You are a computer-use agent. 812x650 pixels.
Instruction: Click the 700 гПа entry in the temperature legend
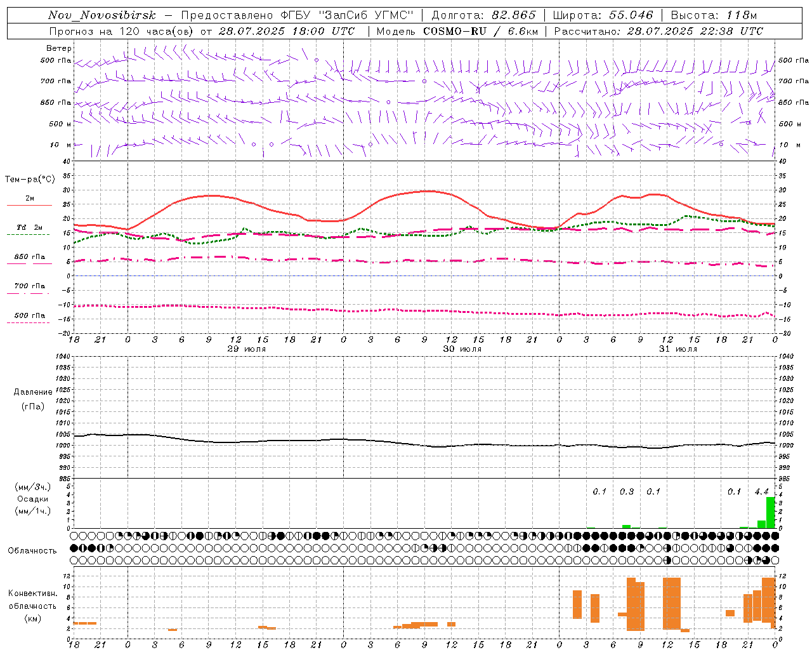30,286
